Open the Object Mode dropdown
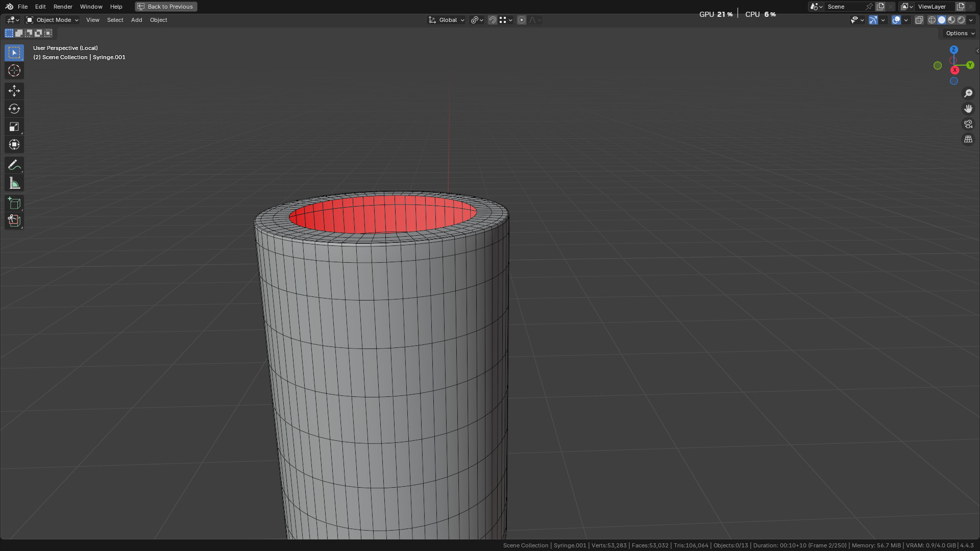Screen dimensions: 980x551 53,20
